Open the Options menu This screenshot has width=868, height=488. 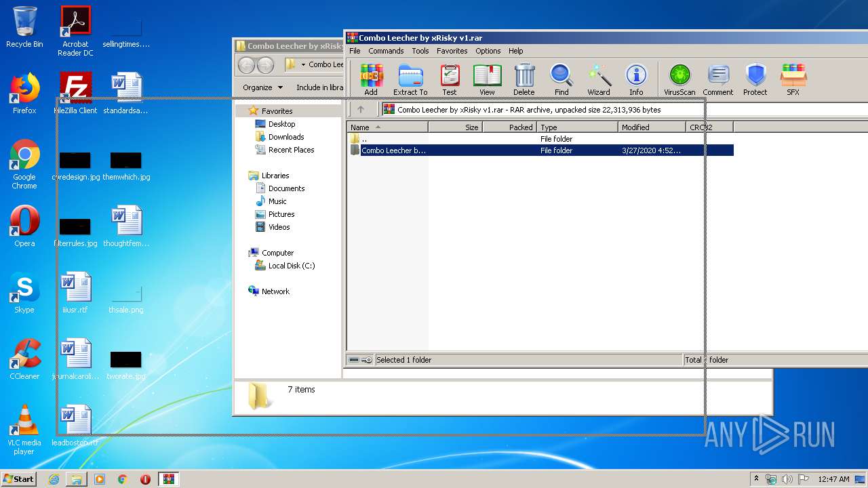click(x=488, y=51)
